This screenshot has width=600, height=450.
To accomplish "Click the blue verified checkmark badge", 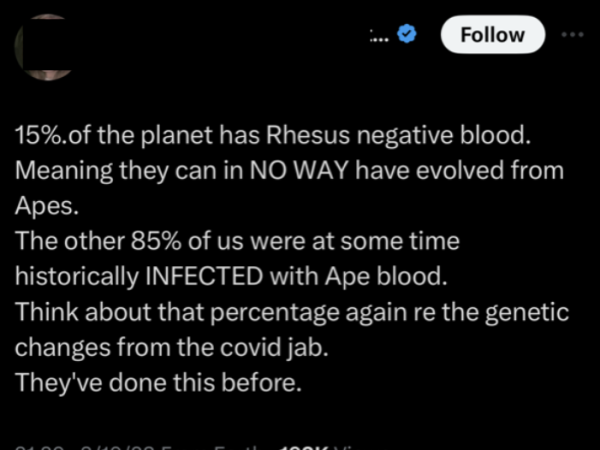I will [407, 34].
